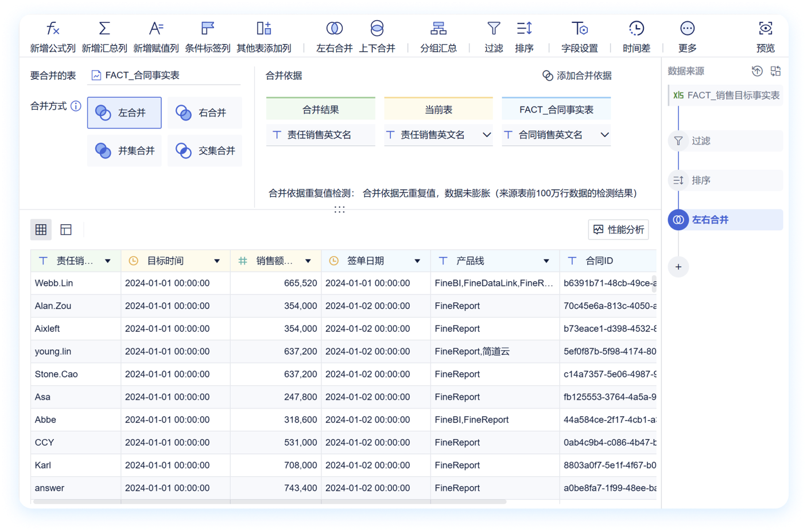The image size is (807, 532).
Task: Click the sales value 531,000
Action: [301, 442]
